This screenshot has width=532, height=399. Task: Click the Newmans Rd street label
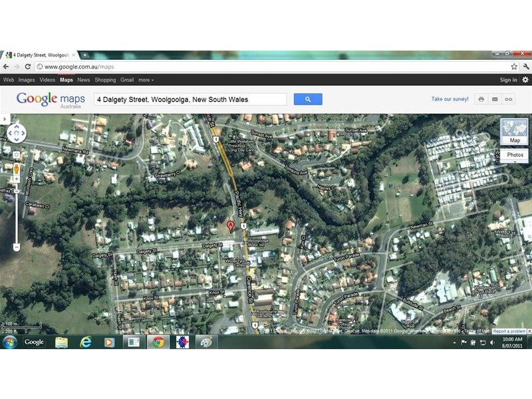(75, 150)
